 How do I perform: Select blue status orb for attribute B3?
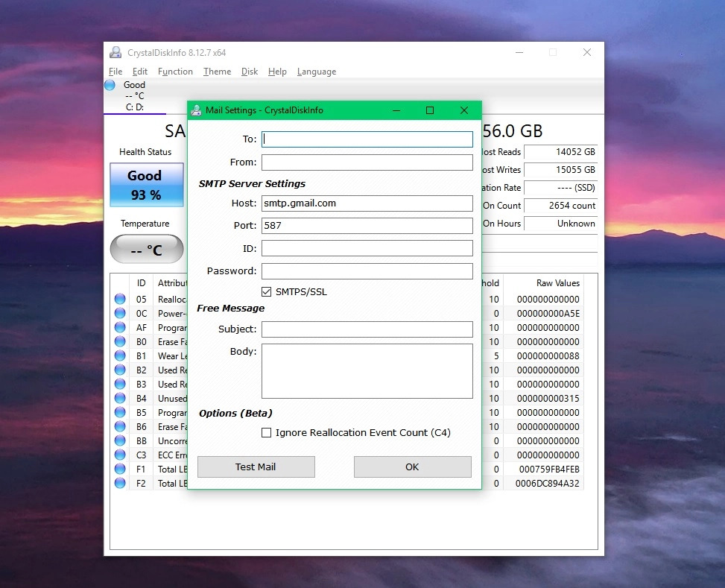pyautogui.click(x=120, y=384)
